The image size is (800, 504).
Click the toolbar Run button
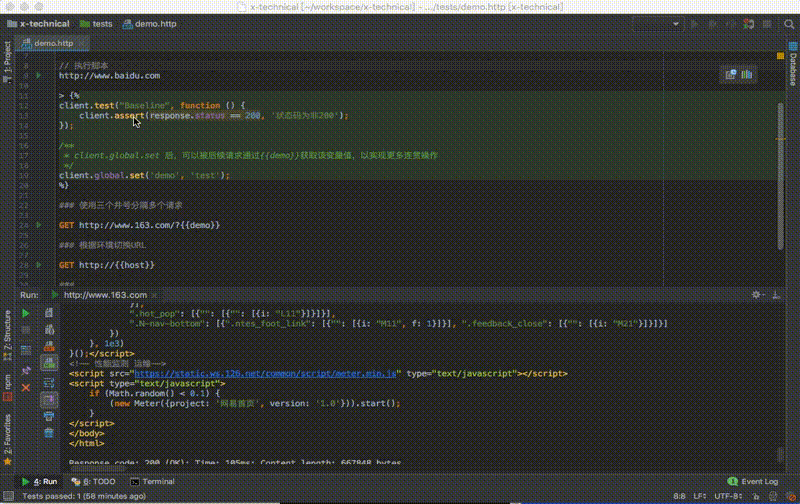pos(694,24)
